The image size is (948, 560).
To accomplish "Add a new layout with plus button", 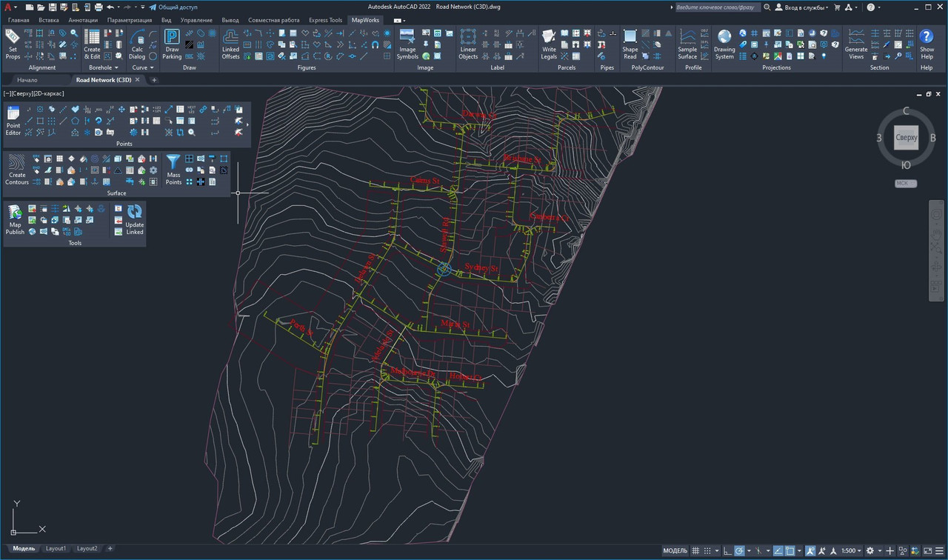I will 110,549.
